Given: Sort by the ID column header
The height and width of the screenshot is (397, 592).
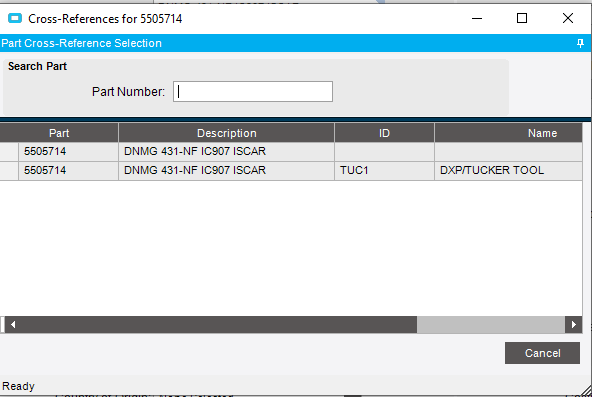Looking at the screenshot, I should pos(384,133).
